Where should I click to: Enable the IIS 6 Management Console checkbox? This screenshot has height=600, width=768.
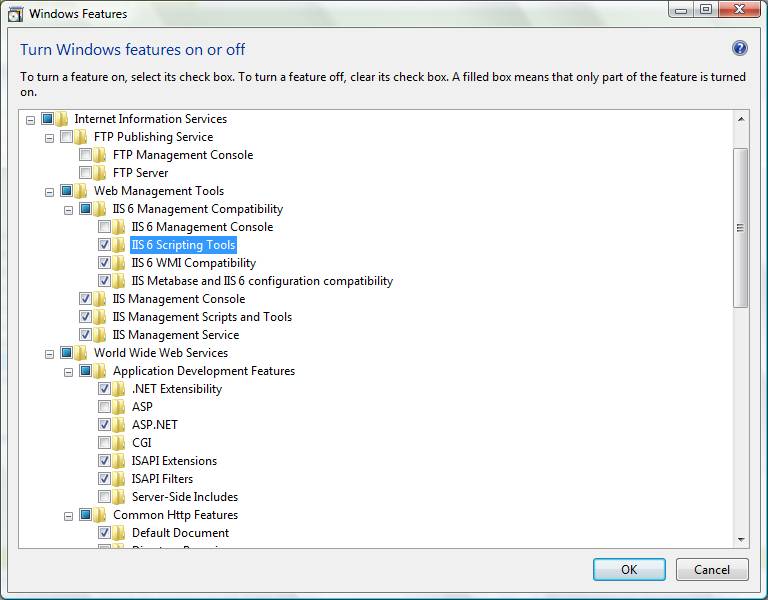pyautogui.click(x=104, y=227)
